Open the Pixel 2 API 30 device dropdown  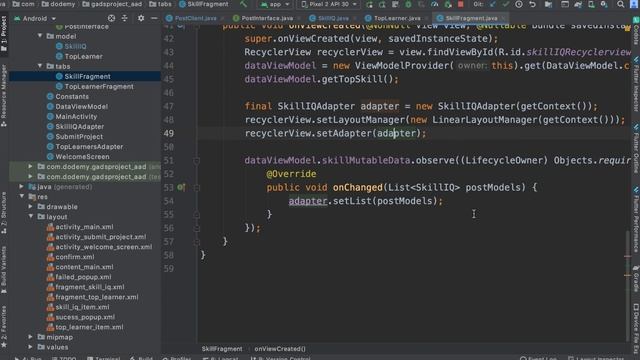(x=329, y=4)
